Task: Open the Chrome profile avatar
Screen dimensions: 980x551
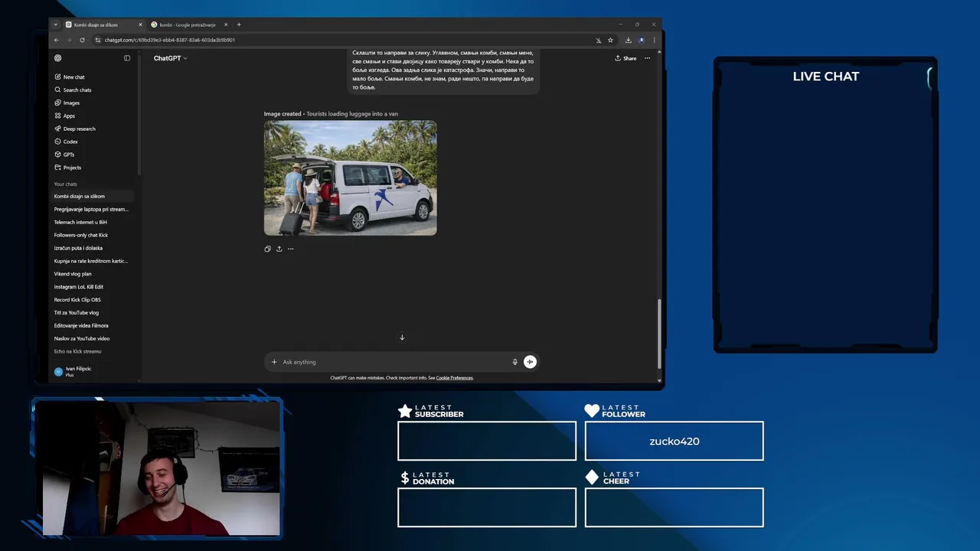Action: [x=642, y=40]
